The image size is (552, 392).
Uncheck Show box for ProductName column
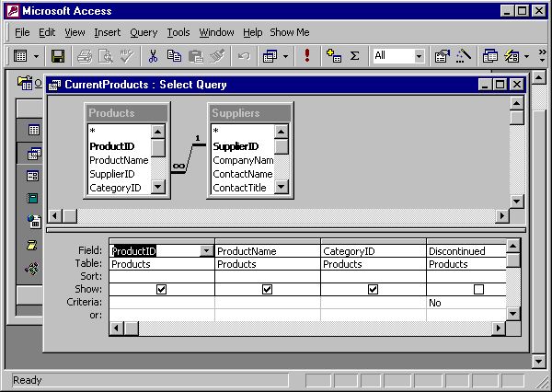(267, 289)
